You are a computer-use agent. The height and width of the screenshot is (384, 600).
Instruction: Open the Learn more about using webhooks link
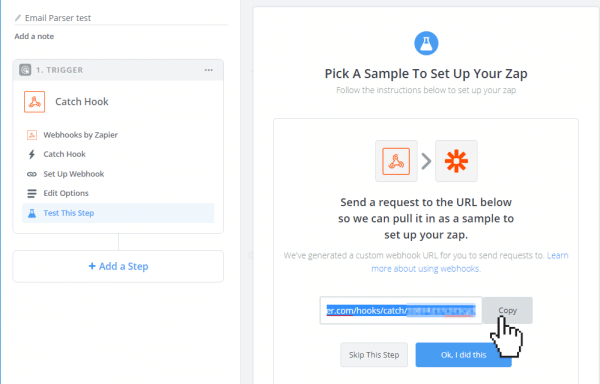[x=471, y=262]
